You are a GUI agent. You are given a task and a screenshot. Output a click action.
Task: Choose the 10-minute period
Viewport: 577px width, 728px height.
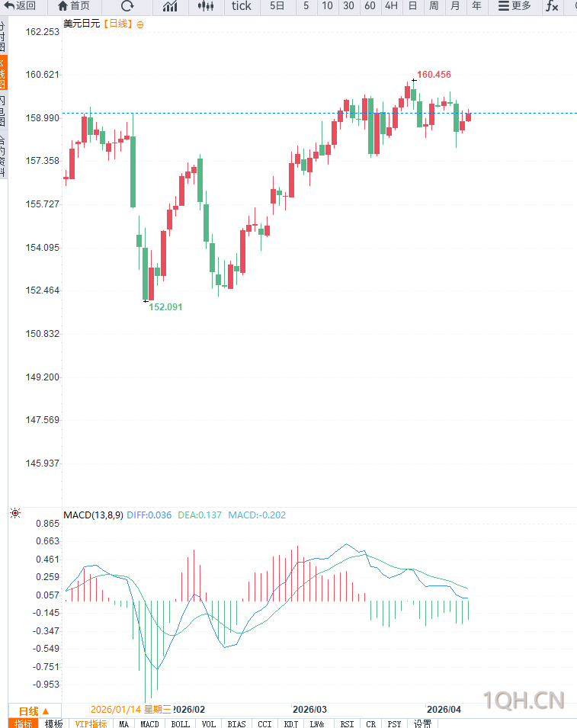[327, 6]
